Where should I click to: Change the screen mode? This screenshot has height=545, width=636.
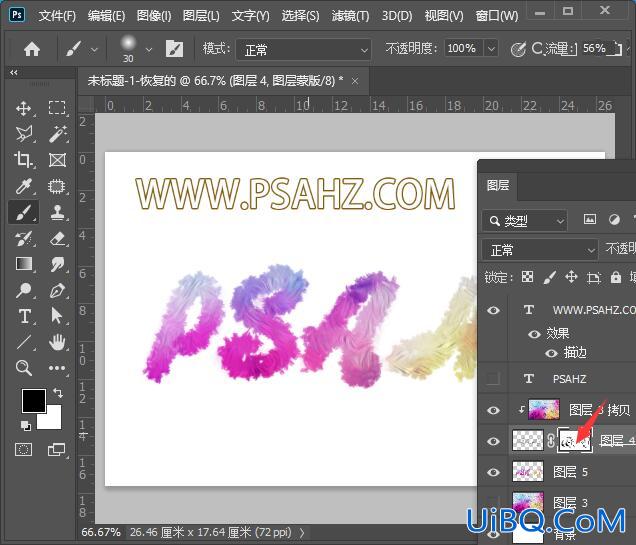(56, 449)
